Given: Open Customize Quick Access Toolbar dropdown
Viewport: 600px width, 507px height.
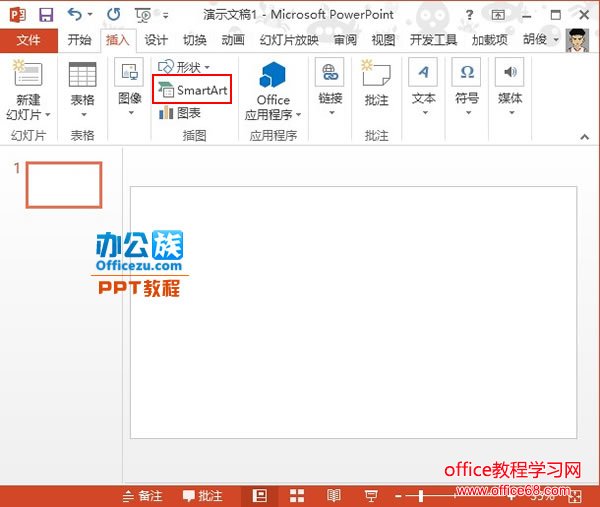Looking at the screenshot, I should point(165,16).
